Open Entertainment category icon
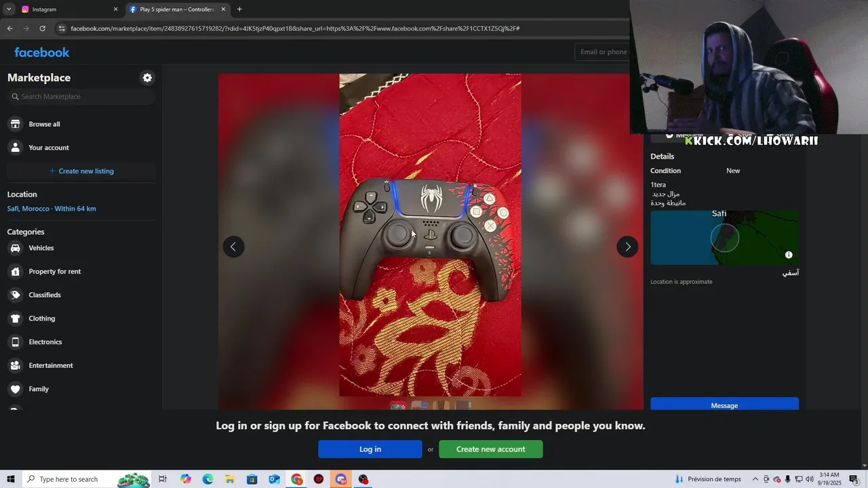Viewport: 868px width, 488px height. point(16,365)
